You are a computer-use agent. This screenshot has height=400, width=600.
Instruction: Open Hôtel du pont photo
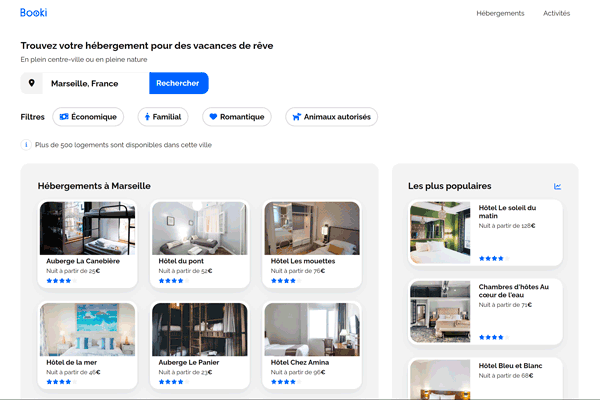(x=200, y=229)
